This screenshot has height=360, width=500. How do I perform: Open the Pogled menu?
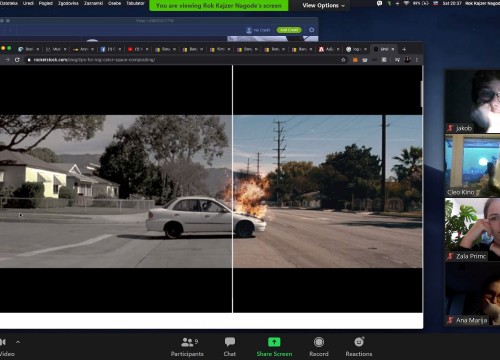point(46,3)
